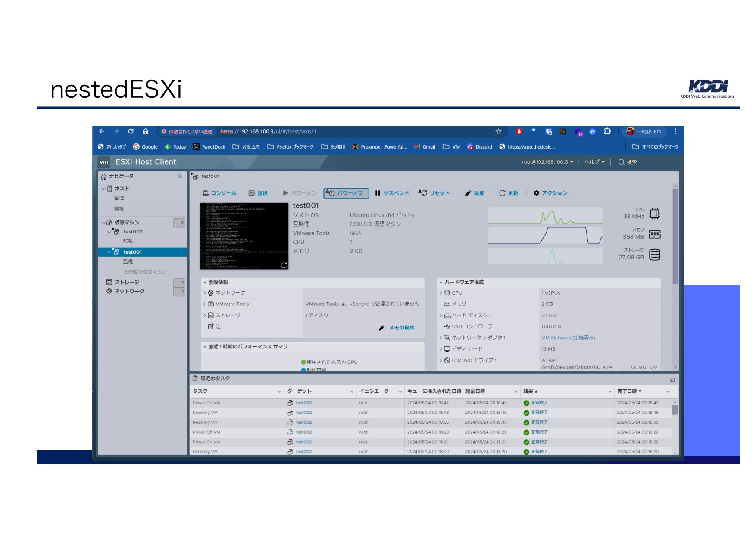Collapse the 仮想マシン tree node
The image size is (756, 534).
click(x=103, y=223)
